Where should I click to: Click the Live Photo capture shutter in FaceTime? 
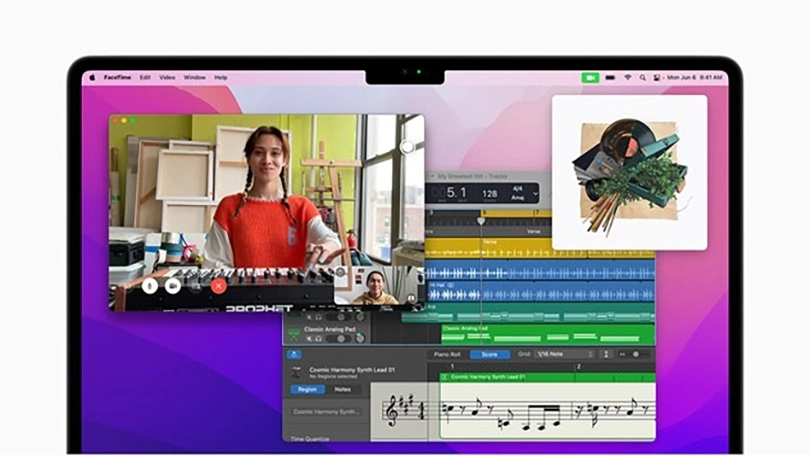pyautogui.click(x=407, y=147)
